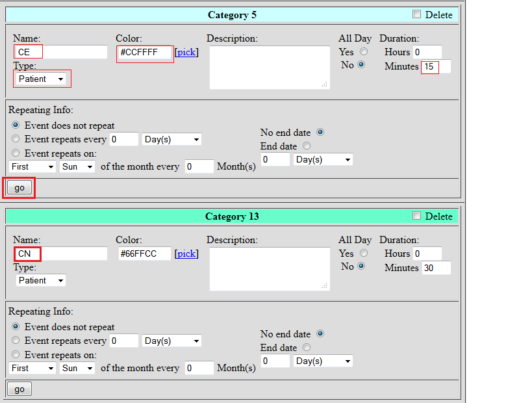The width and height of the screenshot is (532, 403).
Task: Select All Day Yes for Category 5
Action: point(364,52)
